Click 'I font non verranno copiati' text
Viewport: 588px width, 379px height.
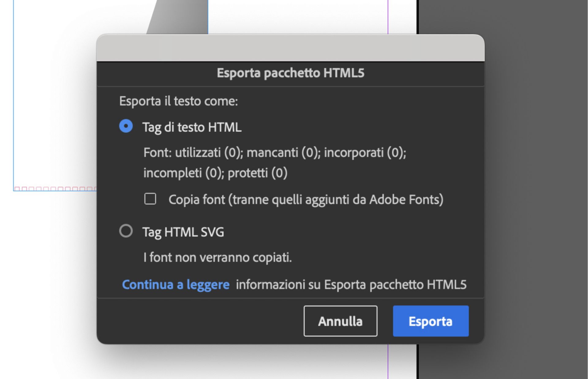coord(218,257)
